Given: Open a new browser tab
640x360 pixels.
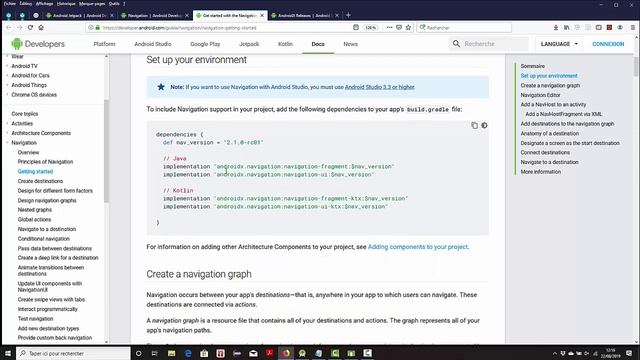Looking at the screenshot, I should pos(348,15).
